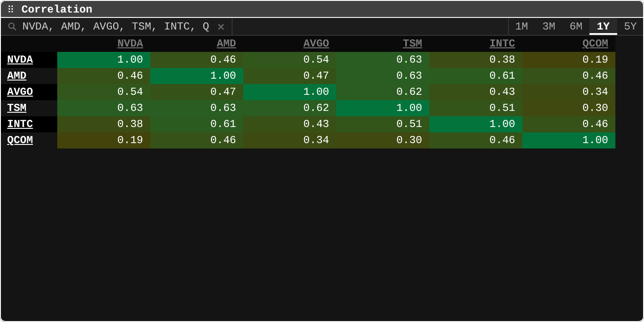Viewport: 644px width, 322px height.
Task: Open the AVGO row label link
Action: [x=20, y=92]
